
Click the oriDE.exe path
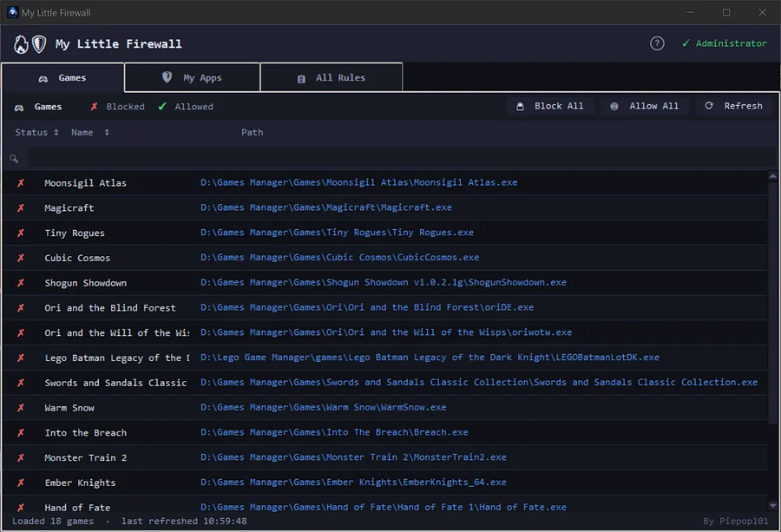coord(367,307)
